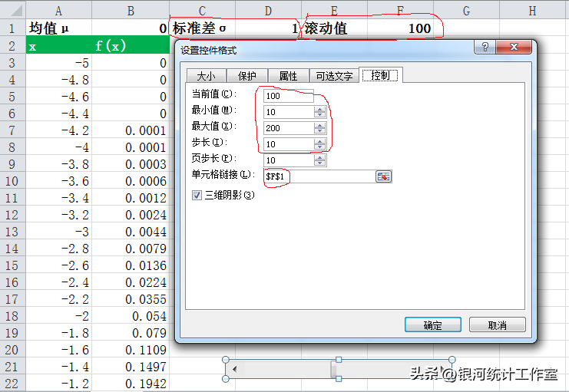This screenshot has width=569, height=392.
Task: Increase 页步长 with the up spinner arrow
Action: (x=319, y=157)
